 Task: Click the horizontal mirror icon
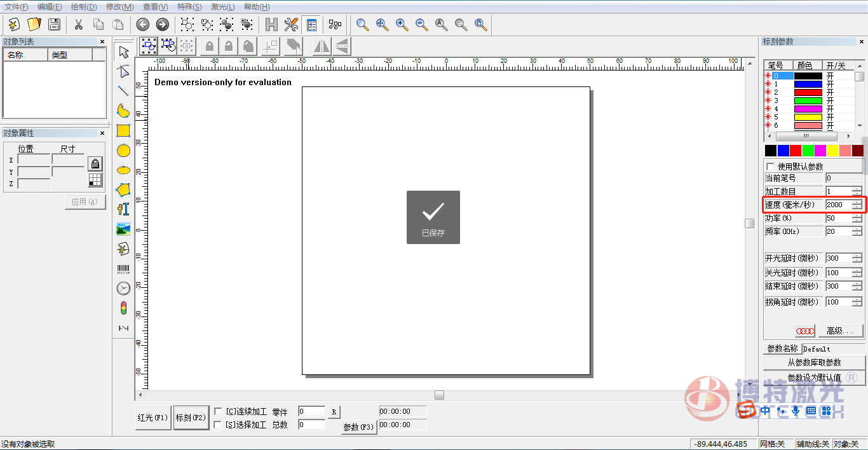pyautogui.click(x=322, y=46)
